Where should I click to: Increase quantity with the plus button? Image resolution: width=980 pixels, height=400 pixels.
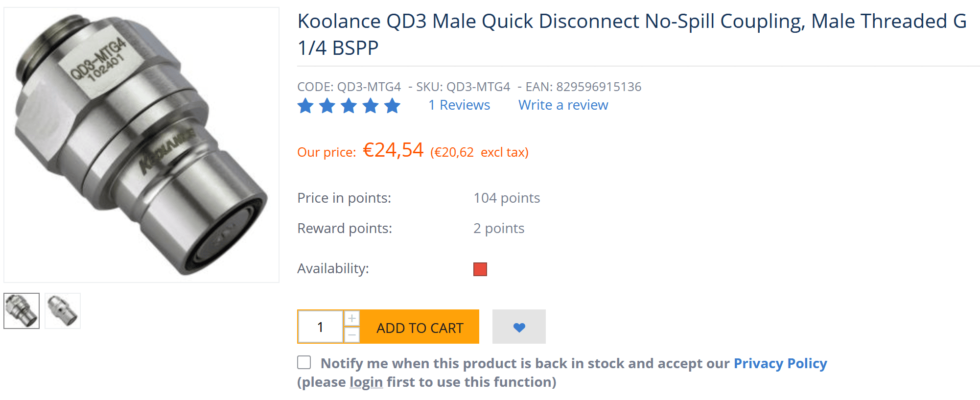click(352, 318)
